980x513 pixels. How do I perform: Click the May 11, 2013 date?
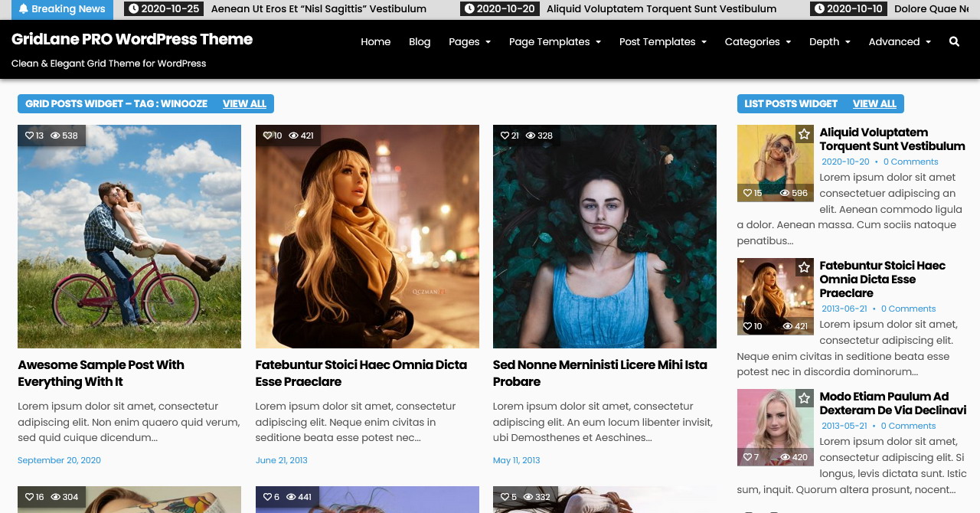point(516,460)
